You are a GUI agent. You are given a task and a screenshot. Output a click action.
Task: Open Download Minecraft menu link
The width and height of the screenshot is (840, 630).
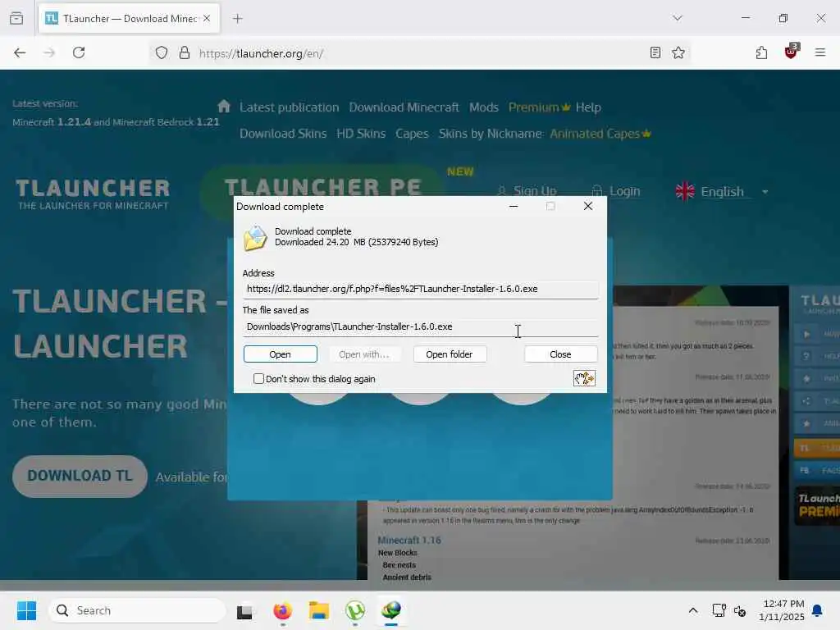(x=404, y=107)
